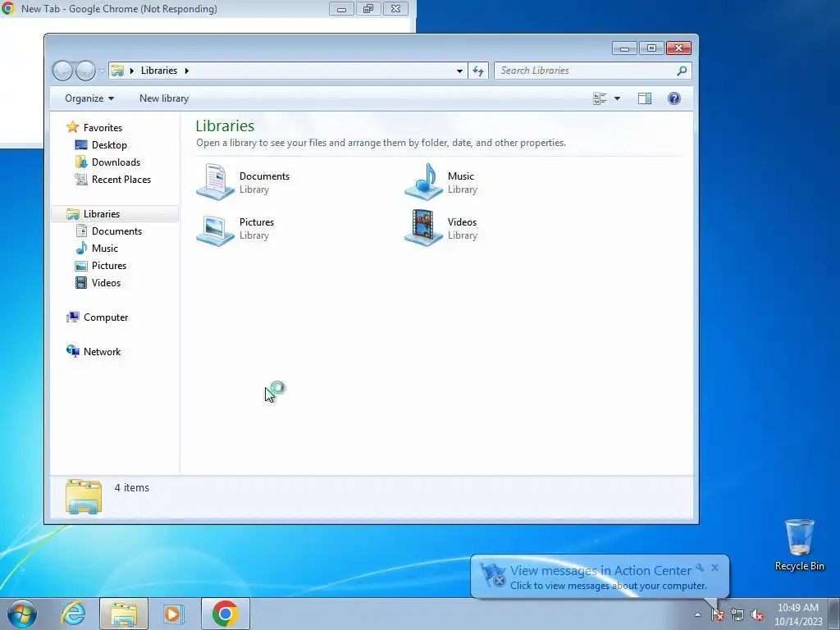Open Windows Media Player from taskbar
Viewport: 840px width, 630px height.
[174, 614]
